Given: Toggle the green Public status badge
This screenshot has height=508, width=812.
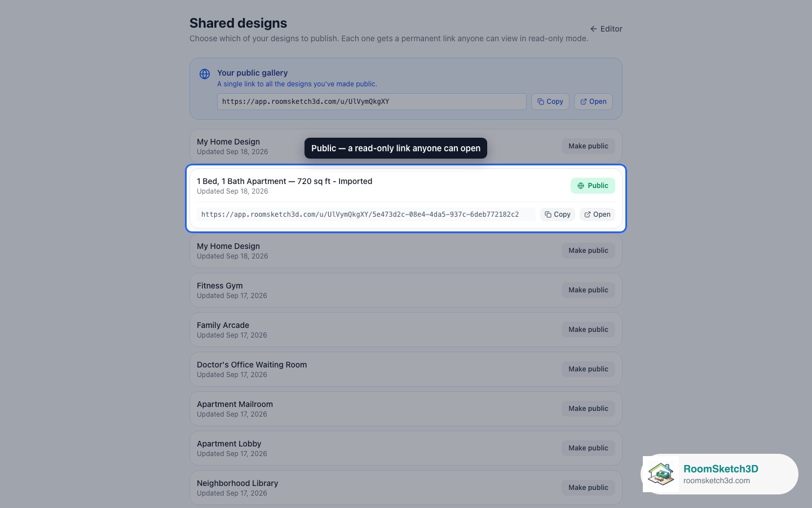Looking at the screenshot, I should (x=593, y=186).
